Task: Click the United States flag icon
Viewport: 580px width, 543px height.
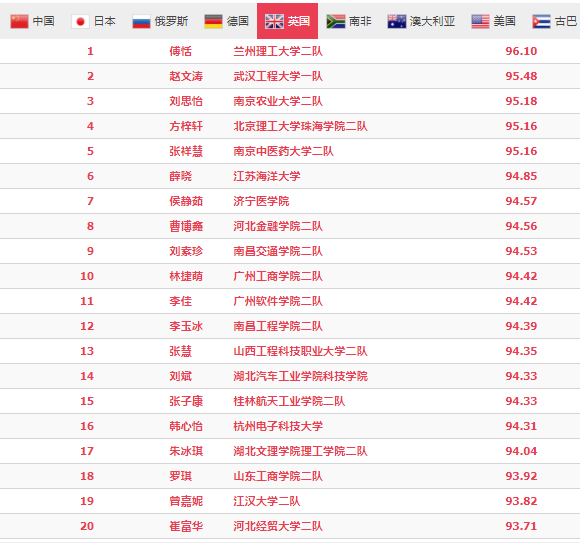Action: tap(480, 21)
